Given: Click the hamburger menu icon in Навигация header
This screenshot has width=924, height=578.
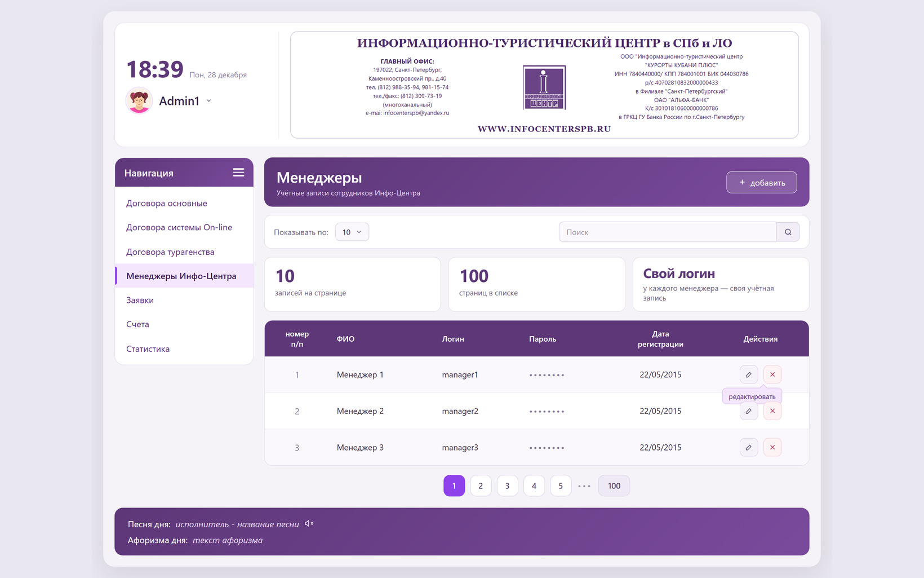Looking at the screenshot, I should [238, 173].
